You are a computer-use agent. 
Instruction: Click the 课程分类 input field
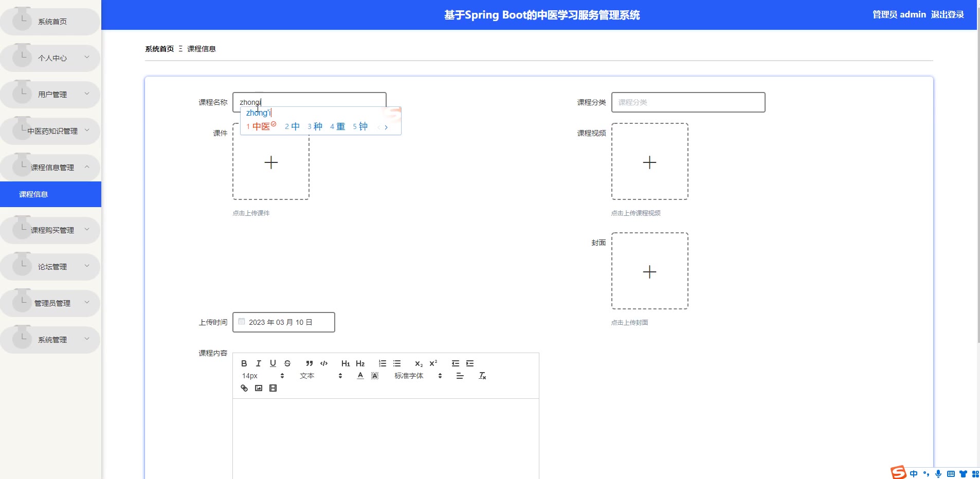click(x=688, y=102)
